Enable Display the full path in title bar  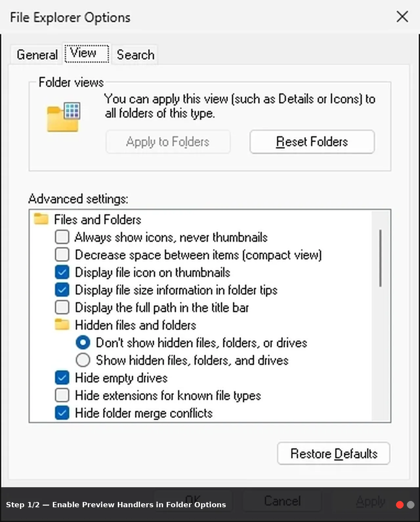click(x=62, y=307)
